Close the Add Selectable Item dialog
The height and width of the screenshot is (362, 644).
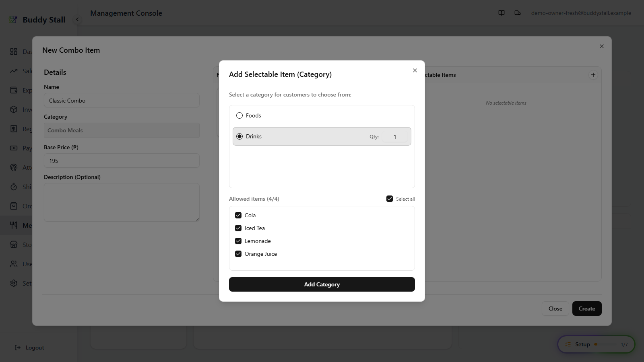[415, 70]
